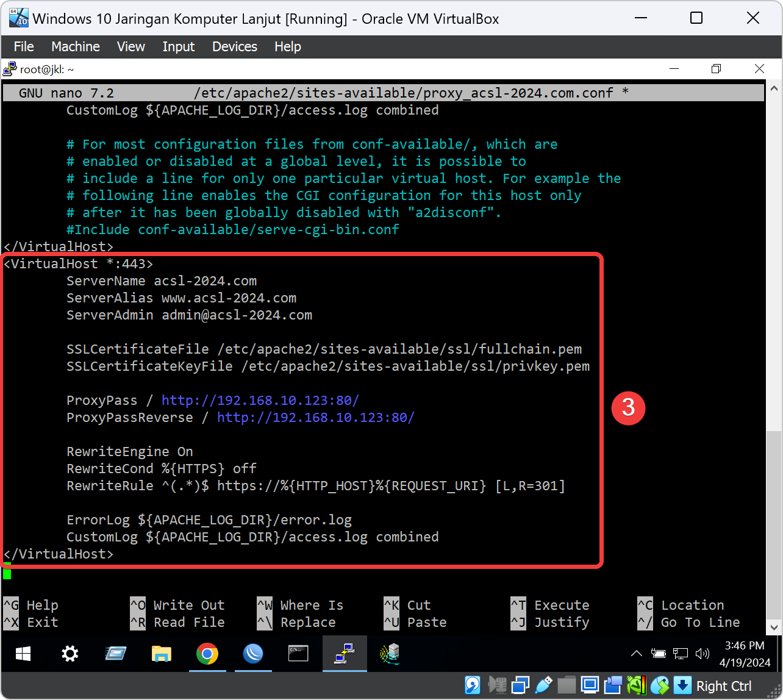The width and height of the screenshot is (783, 700).
Task: Click the <VirtualHost *:443> opening tag
Action: click(x=79, y=264)
